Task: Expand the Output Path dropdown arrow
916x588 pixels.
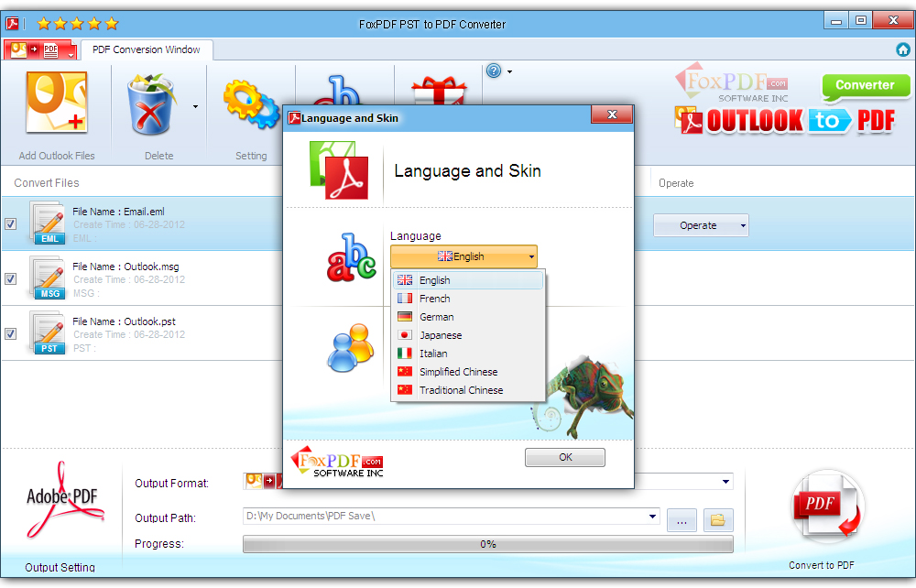Action: [652, 517]
